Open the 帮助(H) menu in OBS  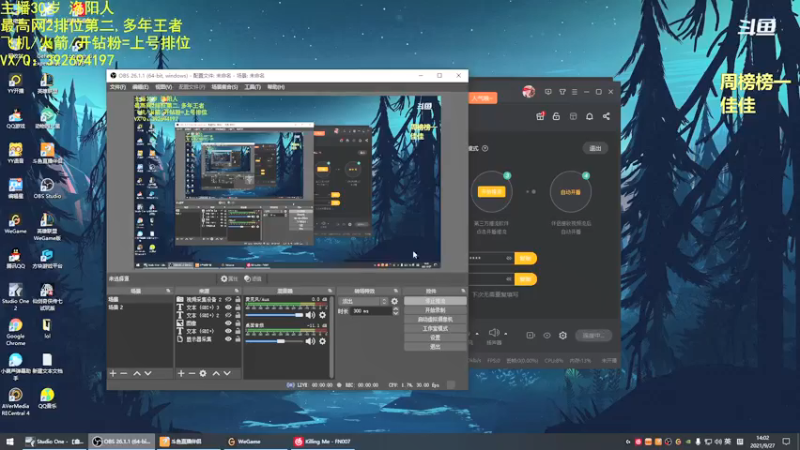point(276,87)
